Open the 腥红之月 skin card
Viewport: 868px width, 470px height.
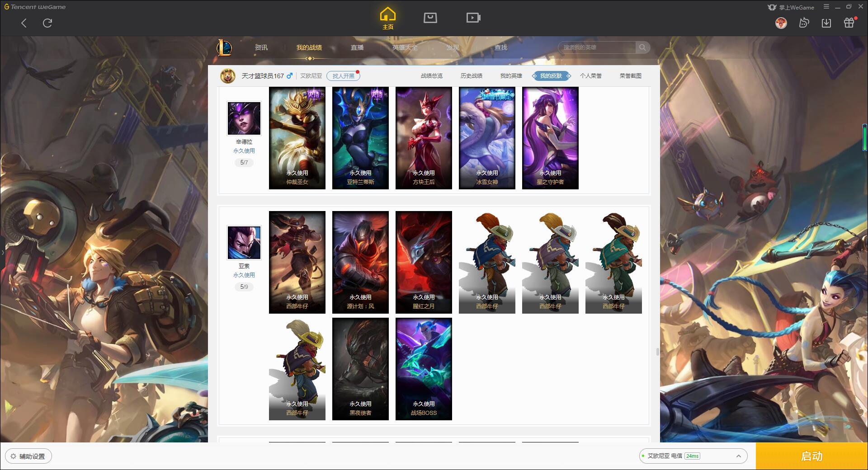(x=424, y=262)
